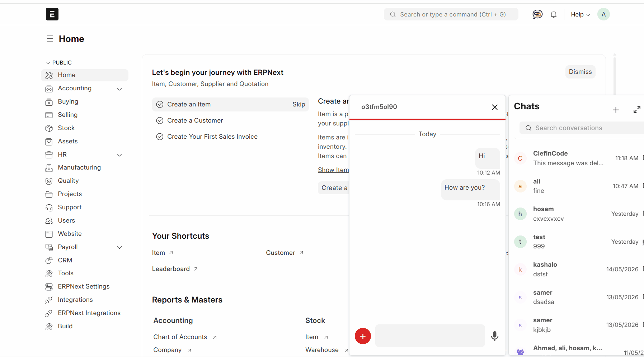This screenshot has width=644, height=357.
Task: Click the Buying sidebar icon
Action: pyautogui.click(x=49, y=102)
